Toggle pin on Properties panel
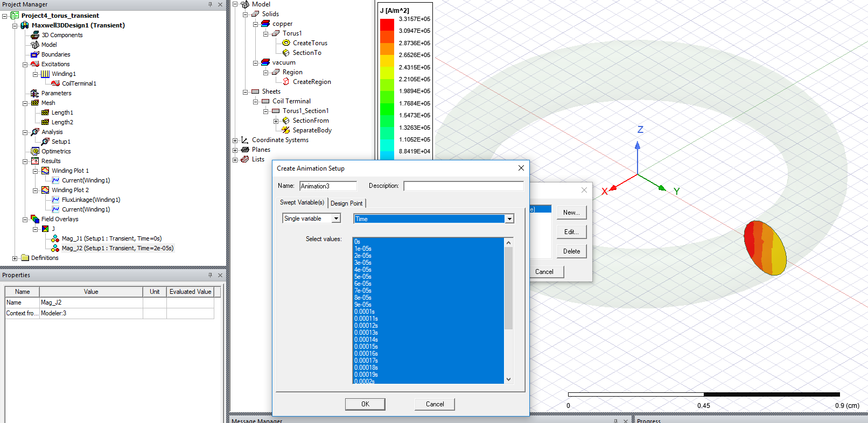The height and width of the screenshot is (423, 868). [x=210, y=275]
